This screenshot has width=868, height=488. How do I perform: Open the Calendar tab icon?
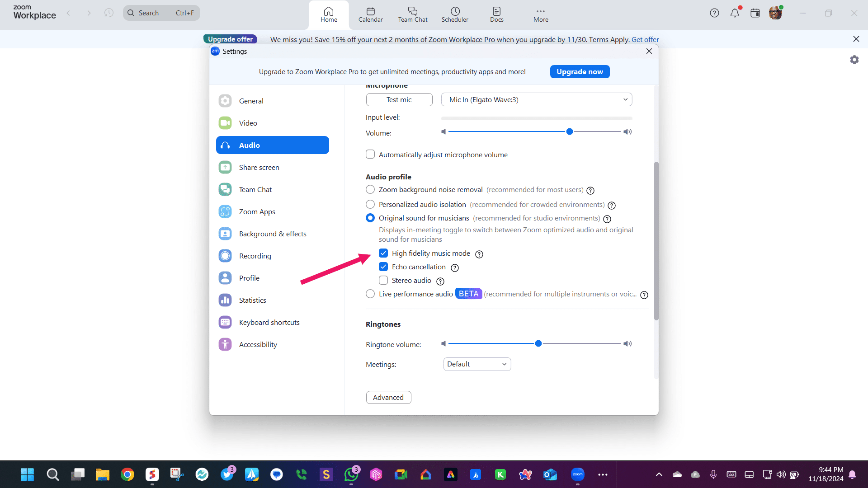point(370,14)
